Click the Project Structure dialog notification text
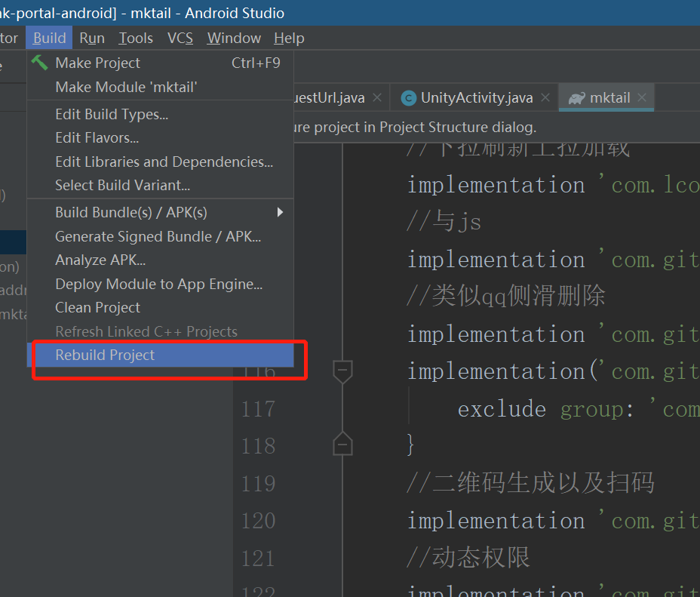The image size is (700, 597). point(415,128)
